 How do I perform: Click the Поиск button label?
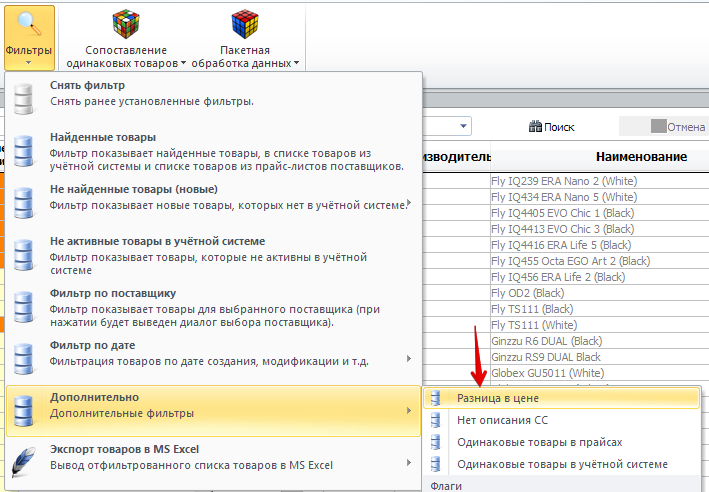(559, 127)
